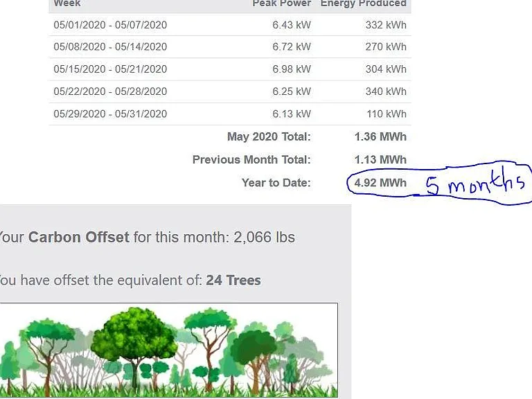Click the 332 kWh energy value
The width and height of the screenshot is (532, 399).
[386, 25]
